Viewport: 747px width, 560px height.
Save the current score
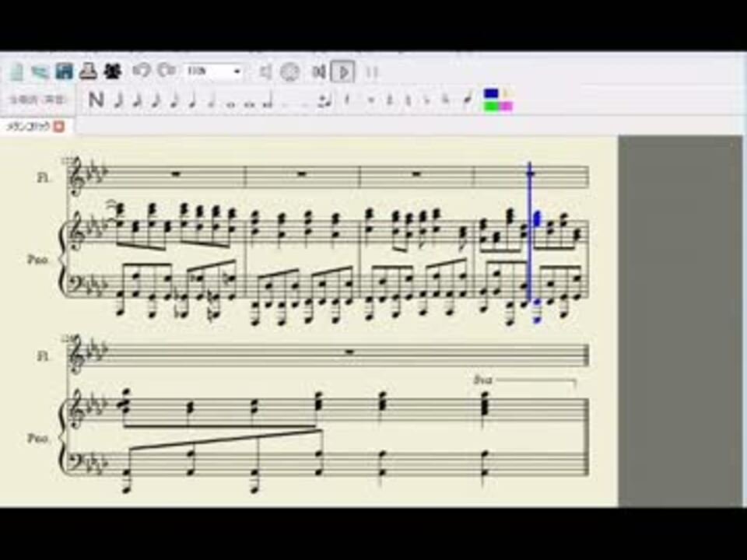point(65,72)
